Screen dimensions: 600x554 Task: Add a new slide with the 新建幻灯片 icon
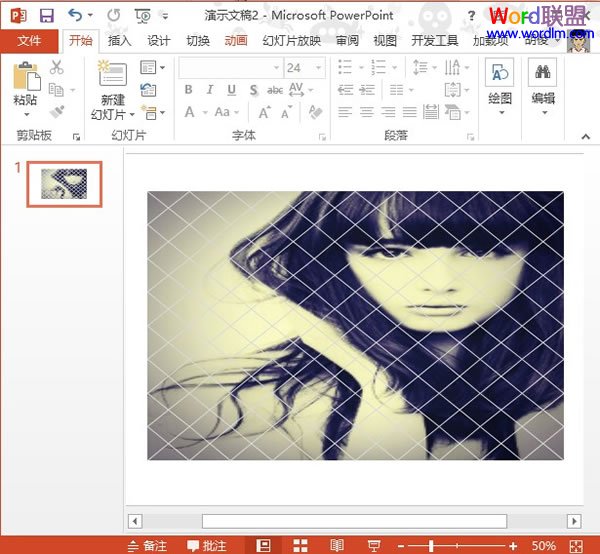(x=112, y=73)
